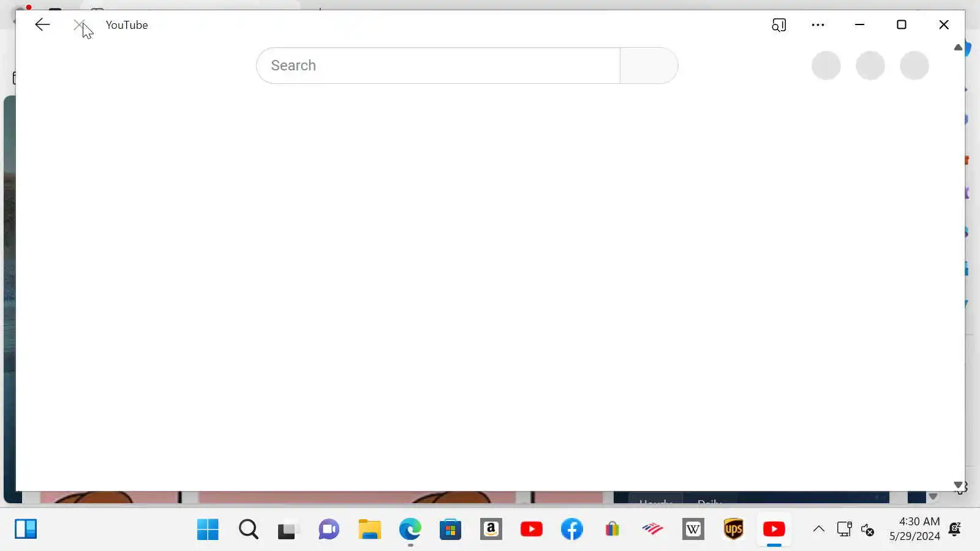Open the Microsoft Store from taskbar

click(x=450, y=529)
